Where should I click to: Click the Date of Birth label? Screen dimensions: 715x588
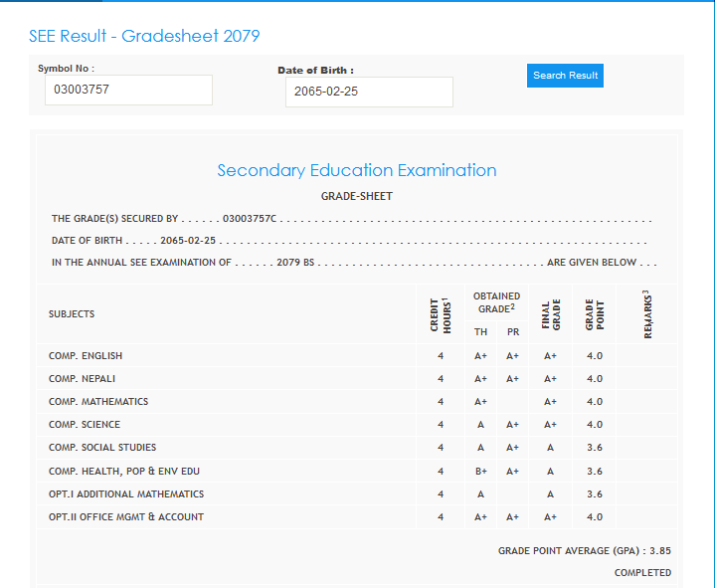(315, 71)
